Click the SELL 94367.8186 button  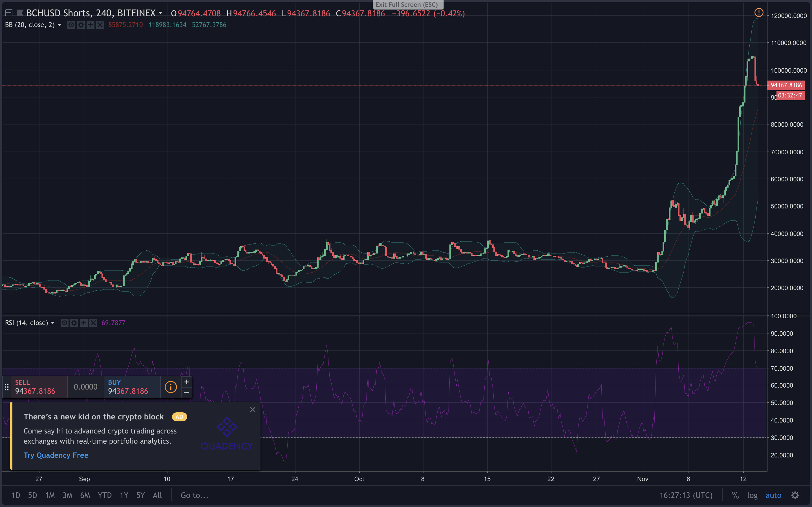[x=39, y=387]
